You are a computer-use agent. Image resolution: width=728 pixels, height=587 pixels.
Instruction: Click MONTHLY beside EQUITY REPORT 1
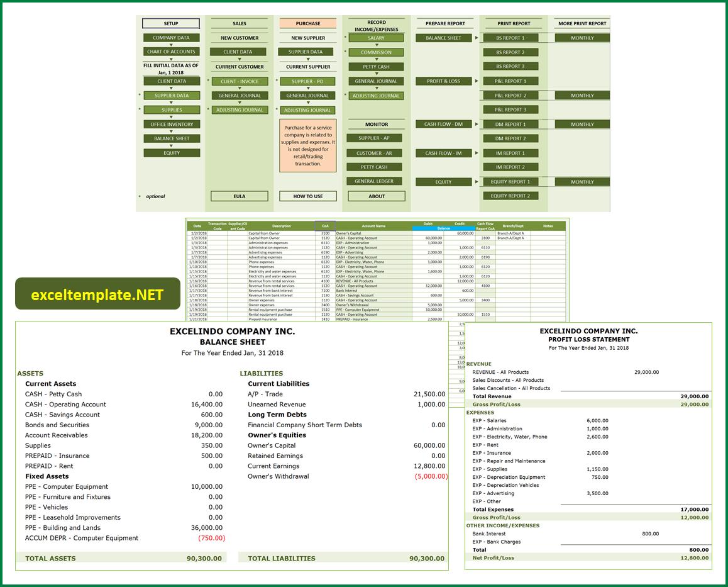(x=582, y=182)
